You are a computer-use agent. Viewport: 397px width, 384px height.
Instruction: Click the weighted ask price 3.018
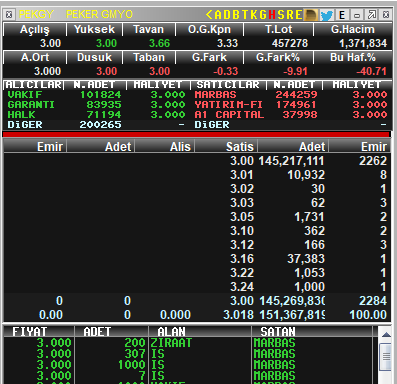point(238,315)
